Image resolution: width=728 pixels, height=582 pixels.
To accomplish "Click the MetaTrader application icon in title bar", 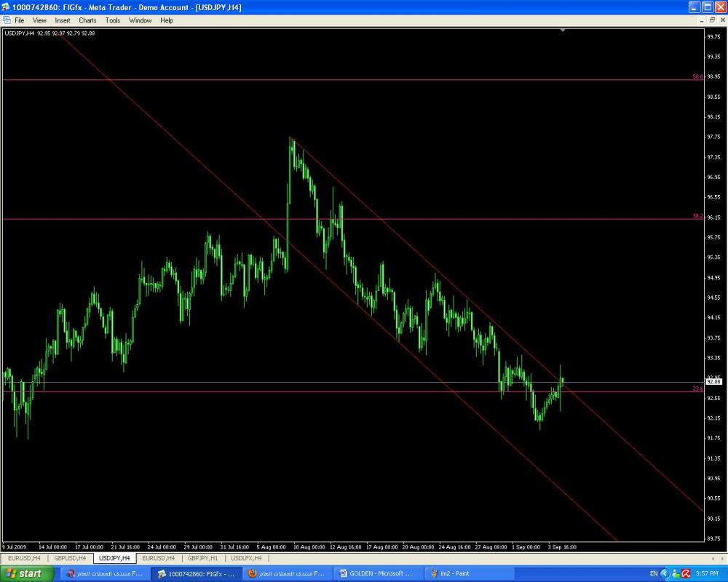I will [5, 7].
